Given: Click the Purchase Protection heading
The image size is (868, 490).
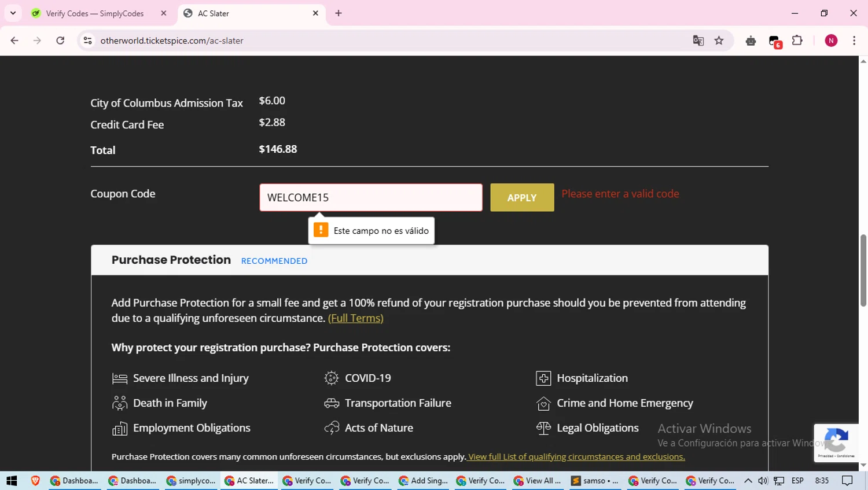Looking at the screenshot, I should click(x=171, y=260).
